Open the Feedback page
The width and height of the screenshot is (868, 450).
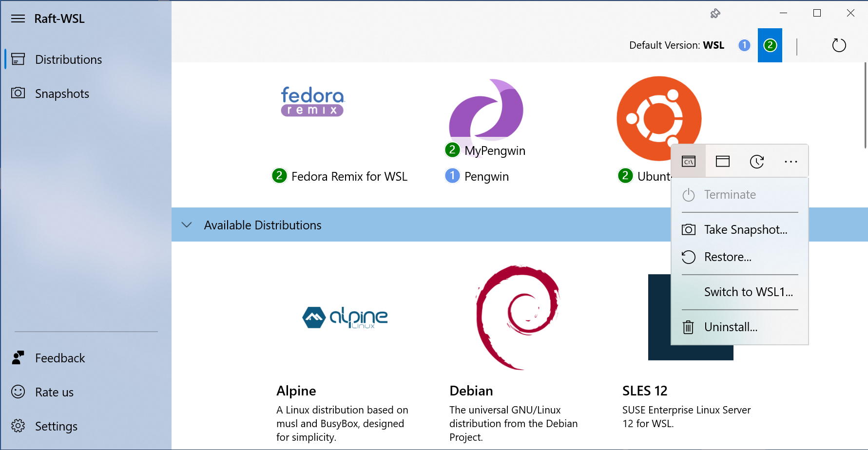coord(59,358)
